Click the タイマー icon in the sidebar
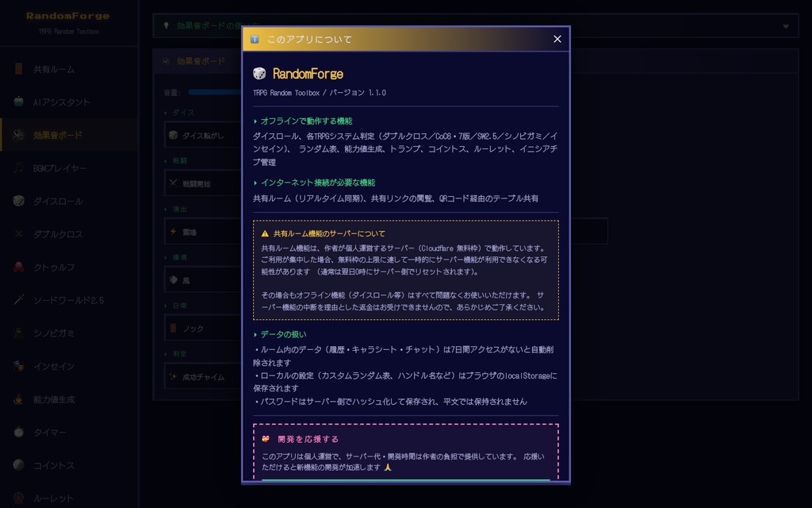Image resolution: width=812 pixels, height=508 pixels. (x=17, y=433)
